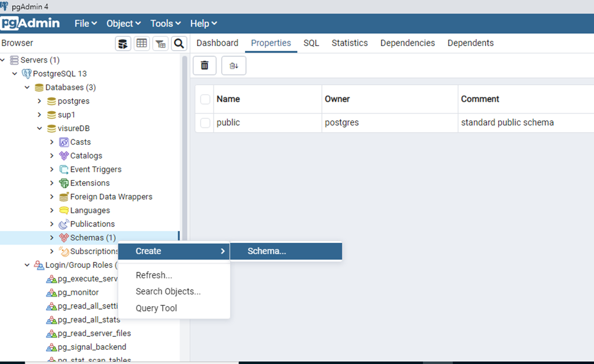Click the Catalogs node icon

64,156
